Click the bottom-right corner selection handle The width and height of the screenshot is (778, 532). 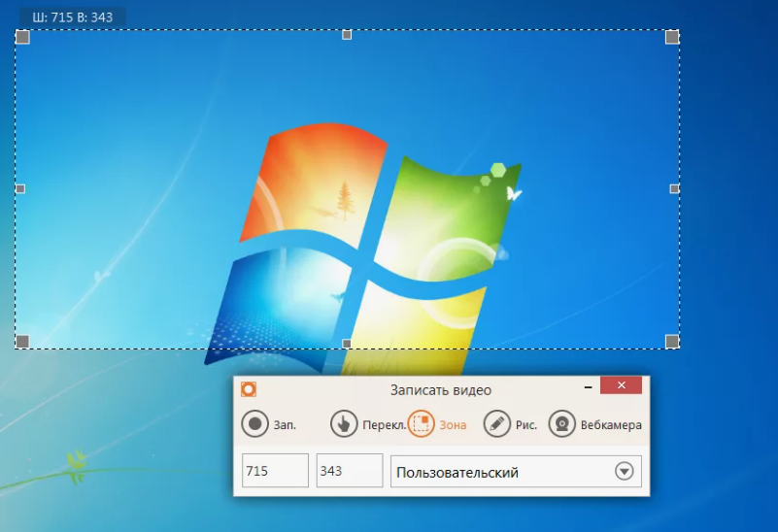672,341
